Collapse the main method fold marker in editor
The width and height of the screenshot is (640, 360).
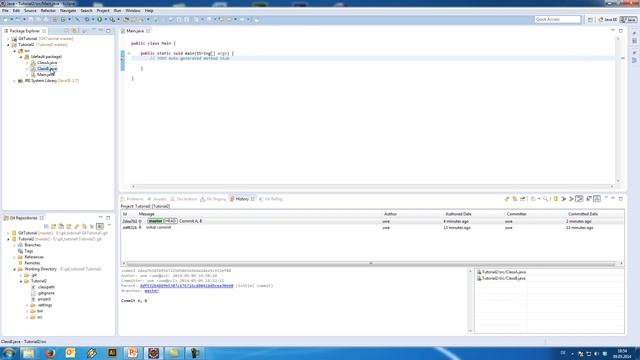click(129, 53)
